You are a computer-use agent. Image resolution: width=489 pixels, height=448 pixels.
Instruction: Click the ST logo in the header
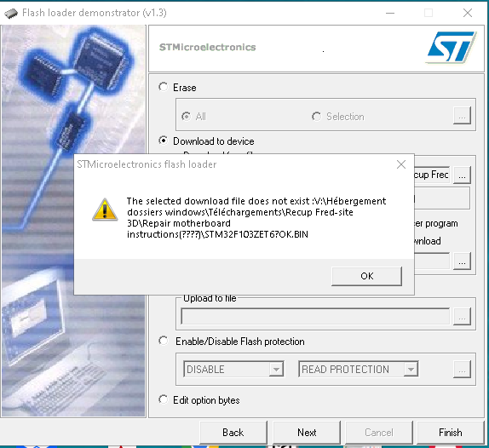click(x=452, y=47)
